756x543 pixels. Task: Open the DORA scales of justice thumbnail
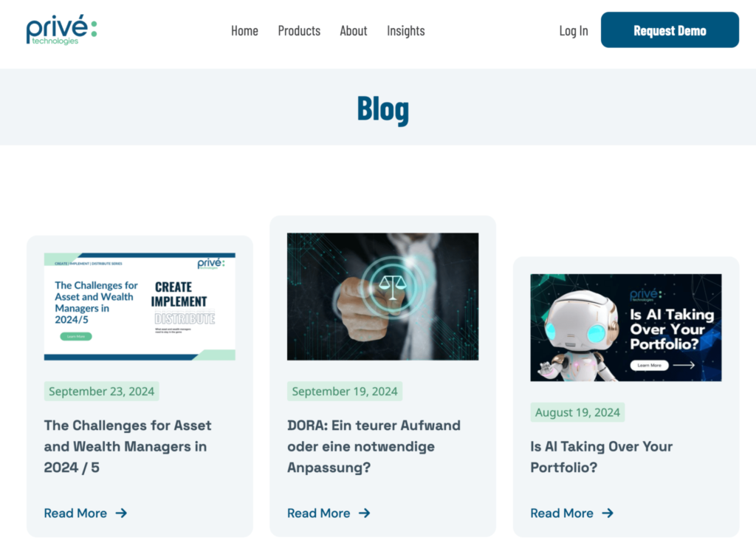pos(383,296)
